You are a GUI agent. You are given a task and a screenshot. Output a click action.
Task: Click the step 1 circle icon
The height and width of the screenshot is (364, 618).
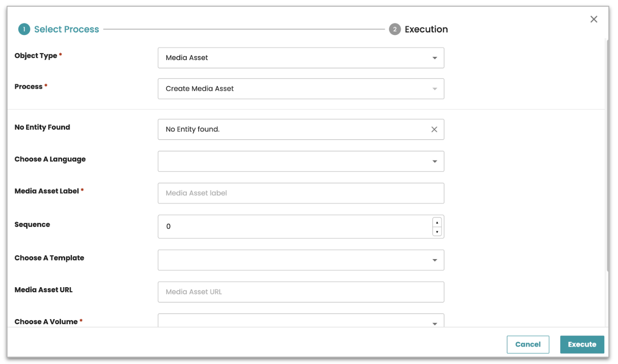[x=24, y=29]
